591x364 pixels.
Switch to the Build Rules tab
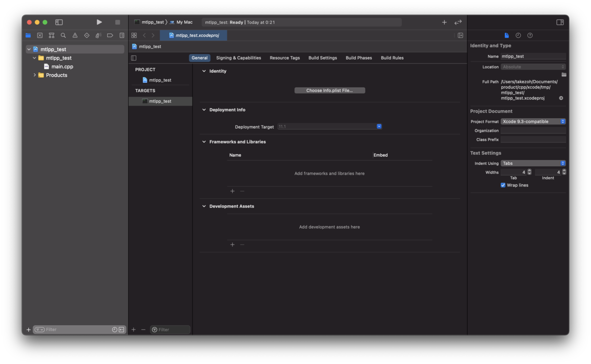[x=392, y=58]
